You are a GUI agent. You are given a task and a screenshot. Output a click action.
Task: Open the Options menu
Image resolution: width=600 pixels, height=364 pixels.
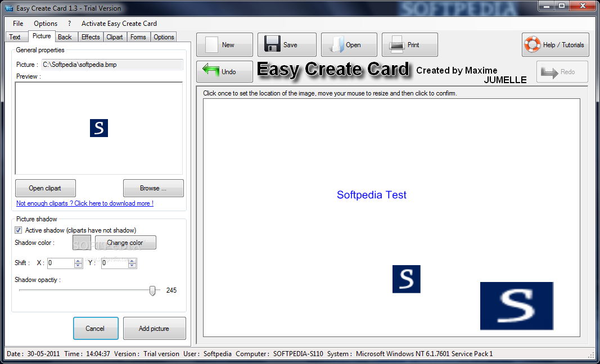pos(46,24)
